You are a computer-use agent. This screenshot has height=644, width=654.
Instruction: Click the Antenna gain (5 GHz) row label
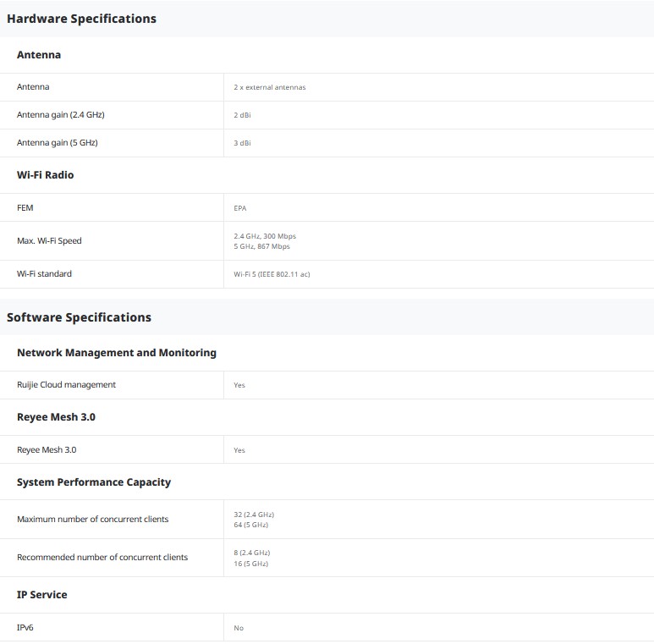[x=58, y=143]
